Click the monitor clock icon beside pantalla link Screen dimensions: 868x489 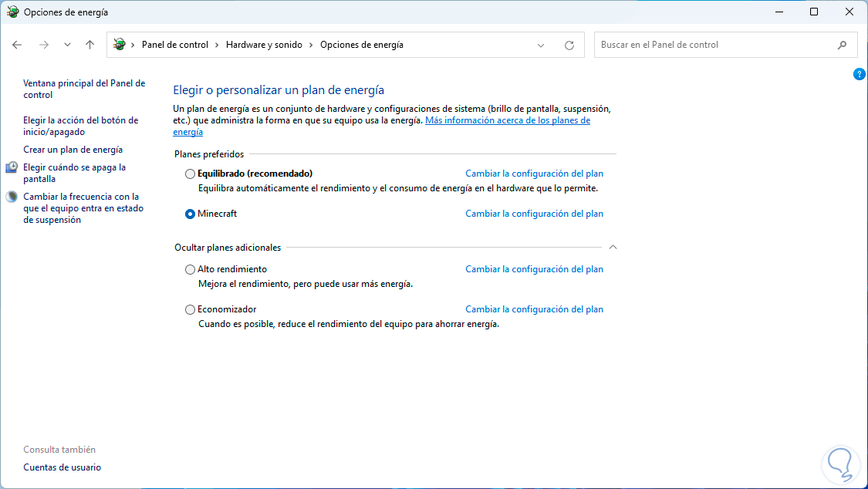(x=12, y=167)
